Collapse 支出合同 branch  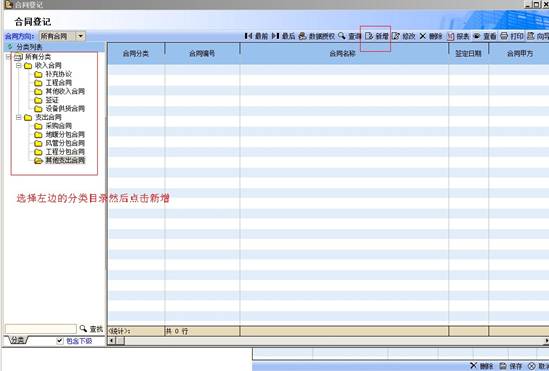[x=19, y=117]
